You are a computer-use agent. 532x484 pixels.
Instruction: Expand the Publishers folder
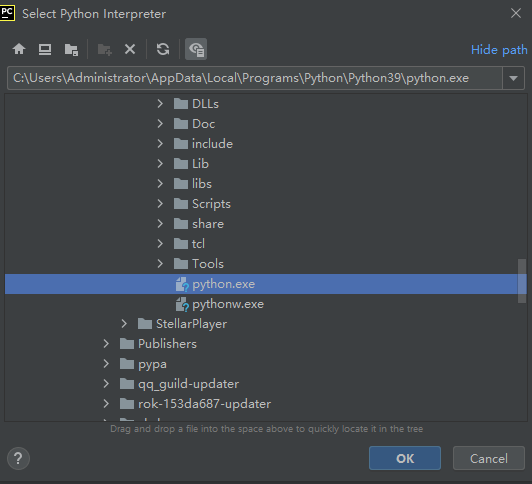pyautogui.click(x=106, y=344)
